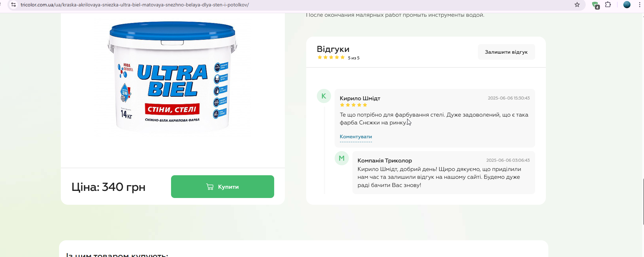
Task: Click the Відгуки section heading
Action: (x=333, y=49)
